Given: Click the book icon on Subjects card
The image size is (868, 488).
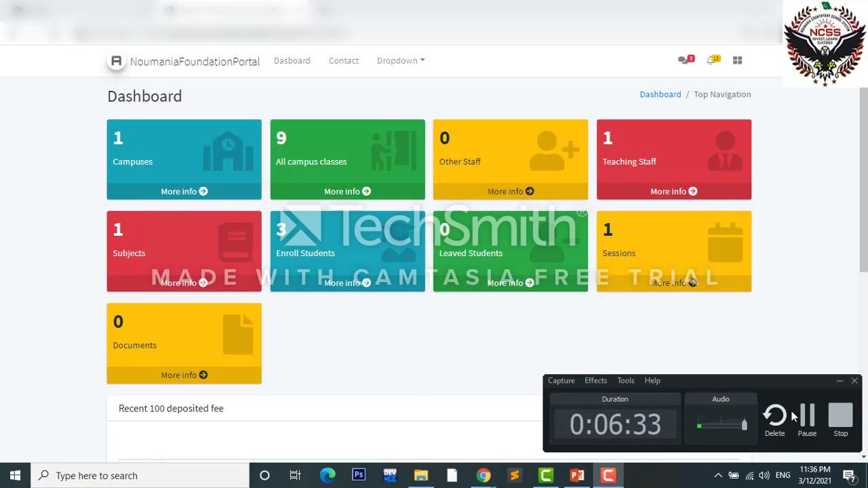Looking at the screenshot, I should point(236,243).
